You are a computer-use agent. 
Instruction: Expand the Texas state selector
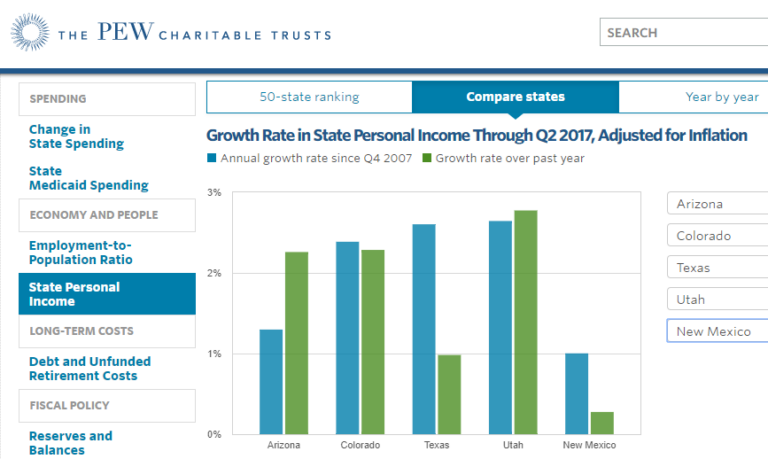(x=717, y=268)
